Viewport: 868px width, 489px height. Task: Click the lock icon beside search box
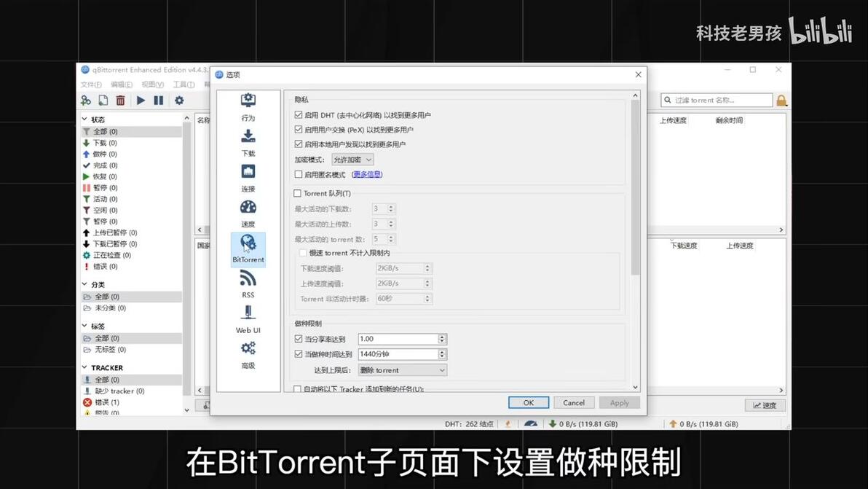point(781,101)
